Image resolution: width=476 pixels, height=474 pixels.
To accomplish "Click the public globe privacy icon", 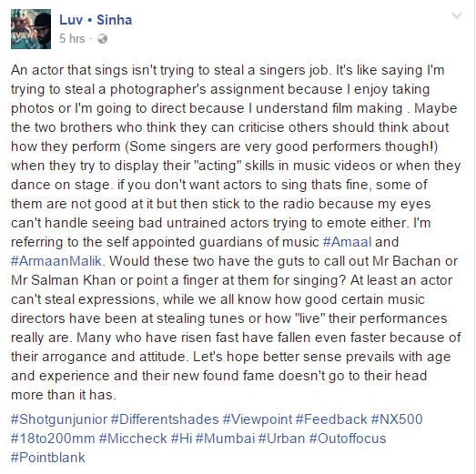I will click(102, 39).
